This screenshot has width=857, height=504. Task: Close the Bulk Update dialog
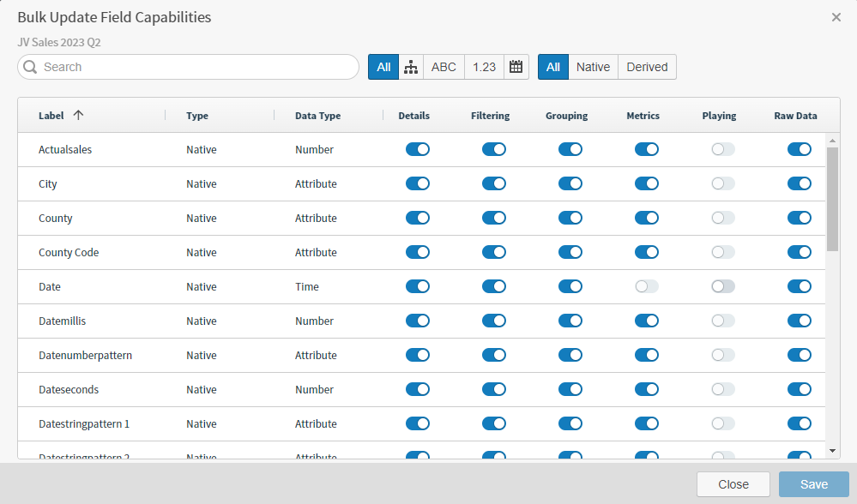click(x=836, y=17)
